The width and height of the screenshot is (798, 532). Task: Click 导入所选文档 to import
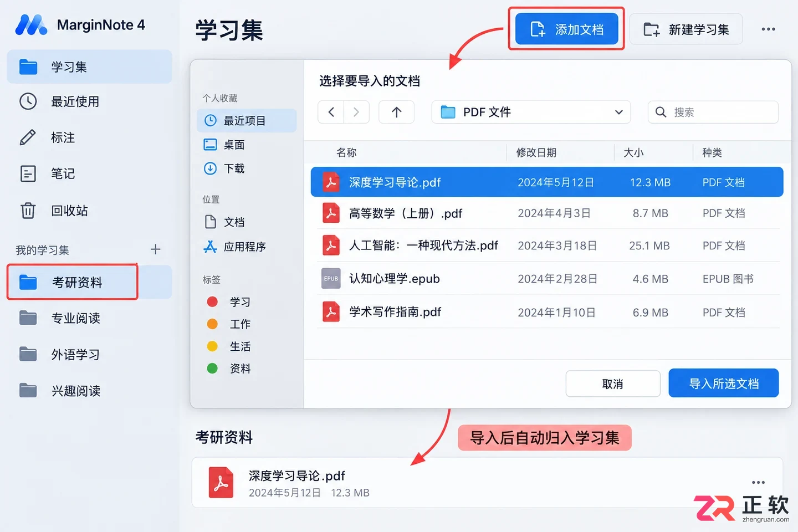(x=724, y=383)
